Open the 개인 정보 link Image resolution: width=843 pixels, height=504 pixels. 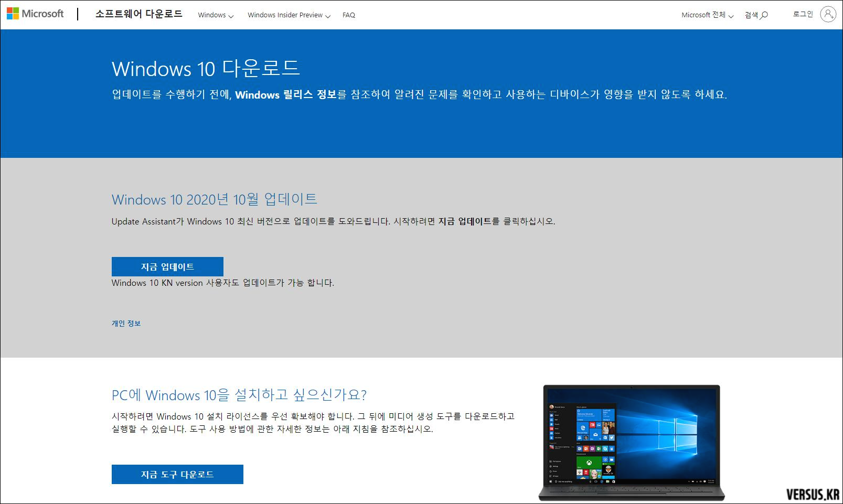[126, 324]
